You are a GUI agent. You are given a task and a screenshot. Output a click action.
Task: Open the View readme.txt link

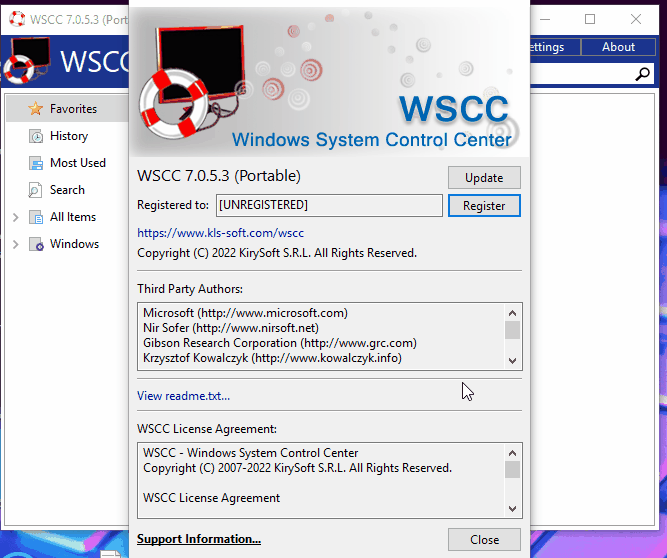pos(183,396)
